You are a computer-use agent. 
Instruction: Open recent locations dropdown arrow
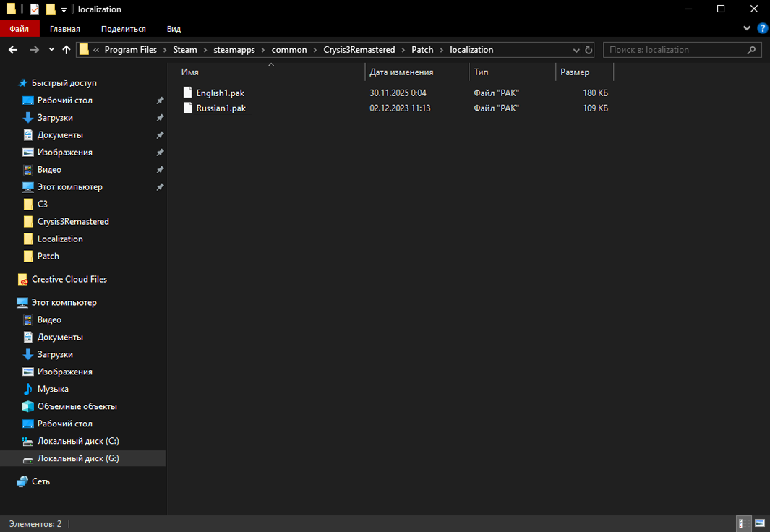point(51,50)
